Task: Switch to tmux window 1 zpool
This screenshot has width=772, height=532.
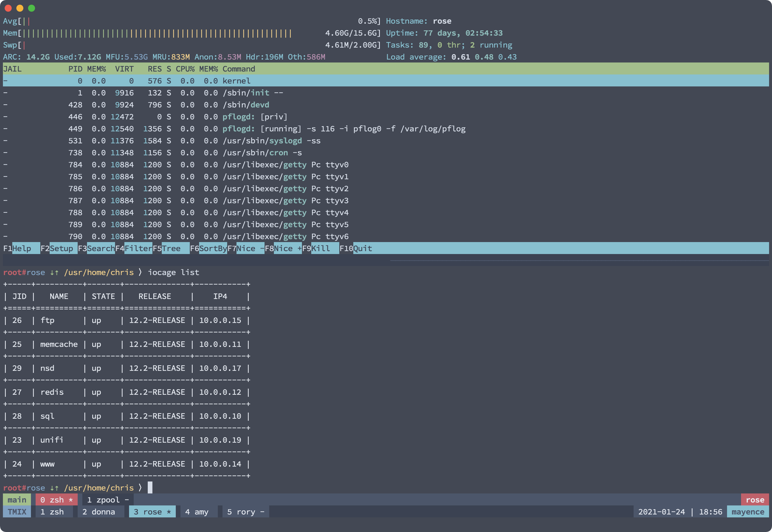Action: pyautogui.click(x=108, y=500)
